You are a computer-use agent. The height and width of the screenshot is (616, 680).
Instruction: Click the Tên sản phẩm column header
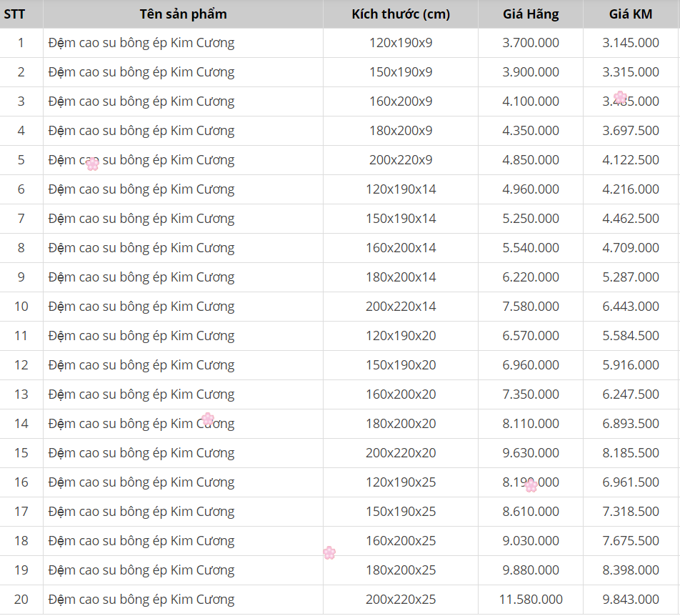pyautogui.click(x=183, y=14)
